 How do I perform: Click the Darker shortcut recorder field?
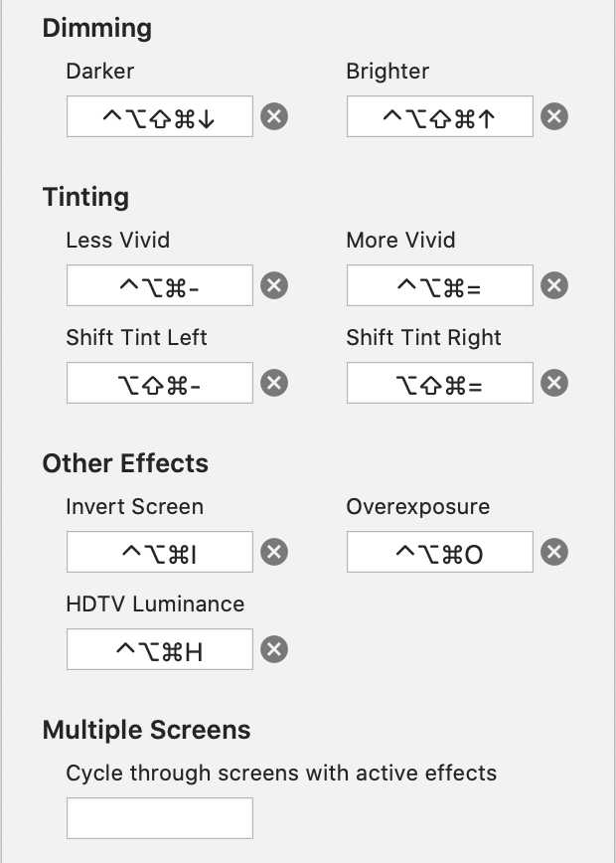[160, 117]
